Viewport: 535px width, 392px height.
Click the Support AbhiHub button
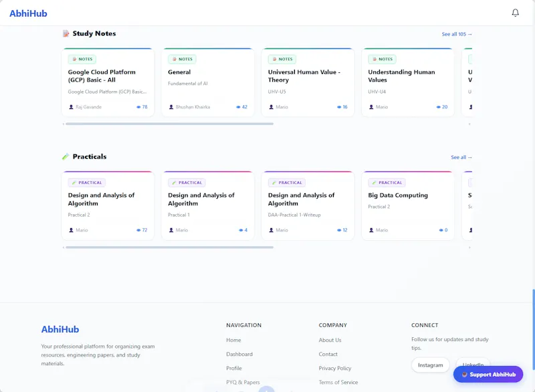[488, 374]
